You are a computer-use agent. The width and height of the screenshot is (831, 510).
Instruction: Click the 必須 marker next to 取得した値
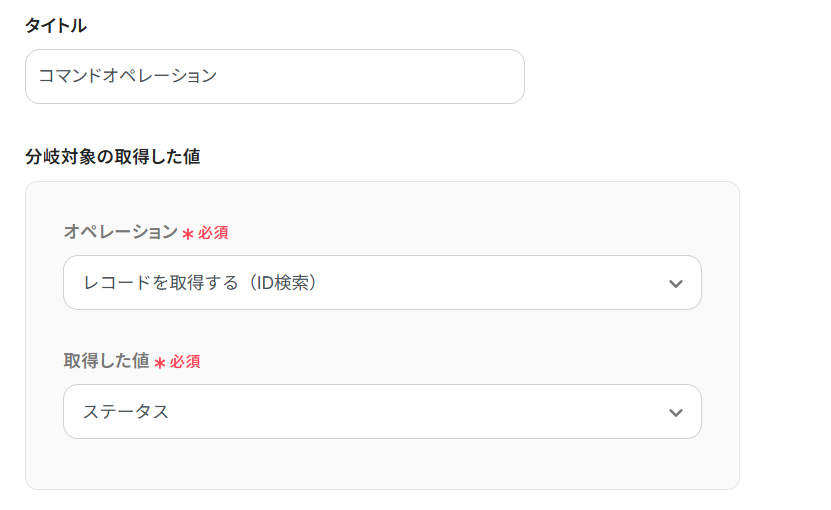pyautogui.click(x=184, y=362)
